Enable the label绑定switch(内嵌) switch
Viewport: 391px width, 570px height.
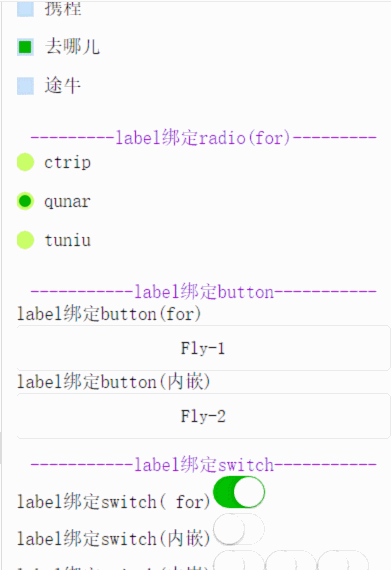[x=239, y=529]
